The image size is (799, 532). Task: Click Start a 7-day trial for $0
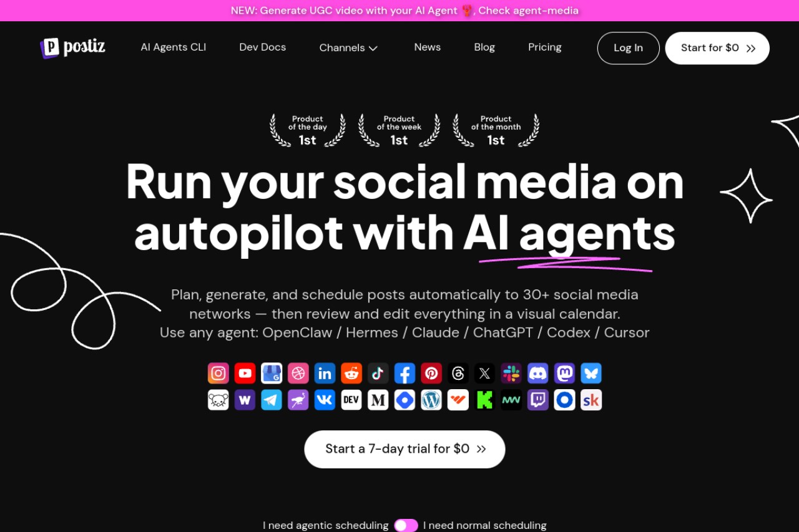(404, 449)
